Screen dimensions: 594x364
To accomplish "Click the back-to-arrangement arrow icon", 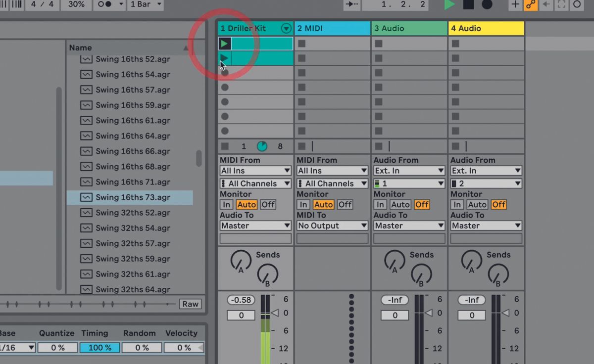I will click(546, 5).
